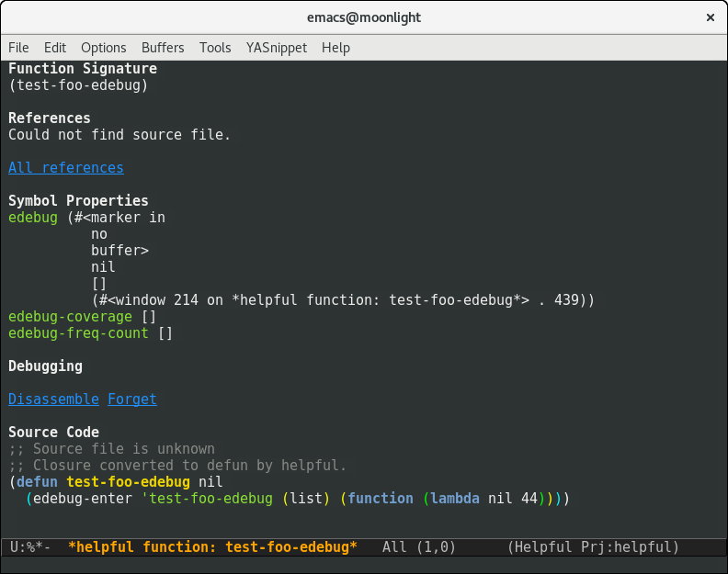The height and width of the screenshot is (574, 728).
Task: Close the Emacs window
Action: 710,17
